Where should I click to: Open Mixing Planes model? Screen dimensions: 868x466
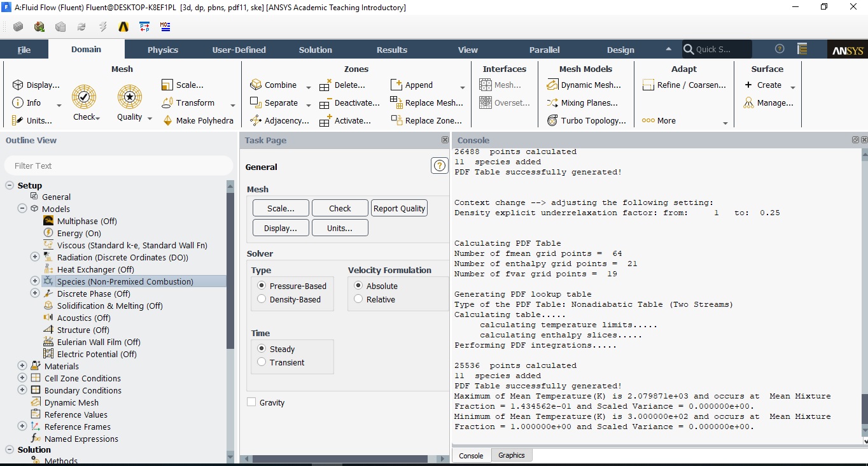pyautogui.click(x=582, y=102)
